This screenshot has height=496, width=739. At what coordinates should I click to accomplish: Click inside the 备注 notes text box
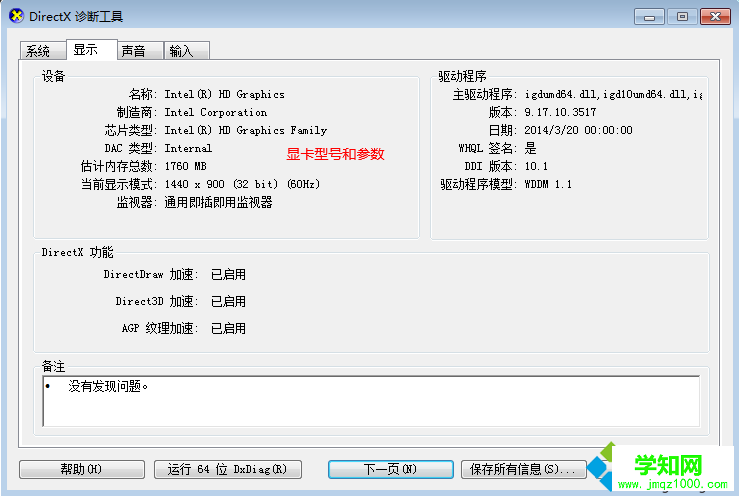click(371, 401)
